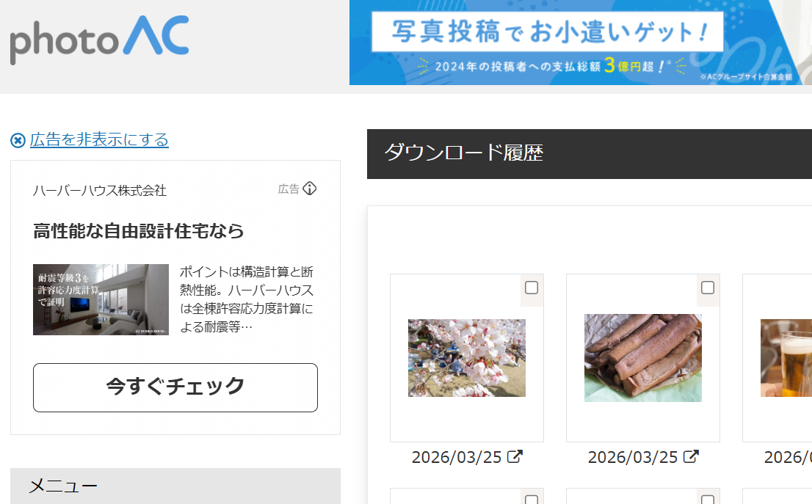Click the ad info icon next to 広告
The height and width of the screenshot is (504, 812).
pos(310,189)
